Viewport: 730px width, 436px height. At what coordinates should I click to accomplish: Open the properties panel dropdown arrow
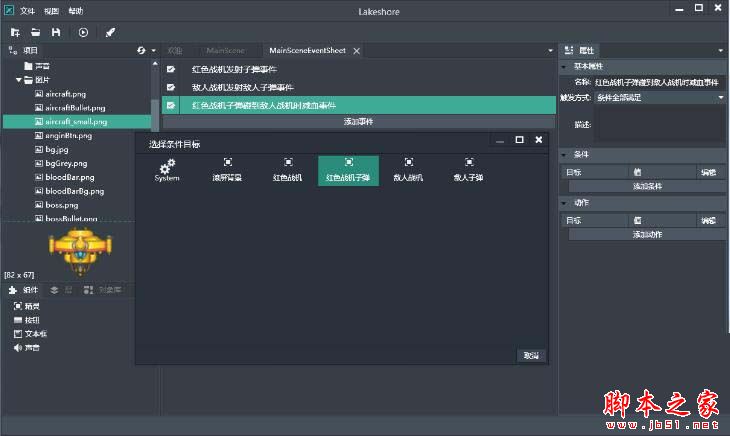721,51
